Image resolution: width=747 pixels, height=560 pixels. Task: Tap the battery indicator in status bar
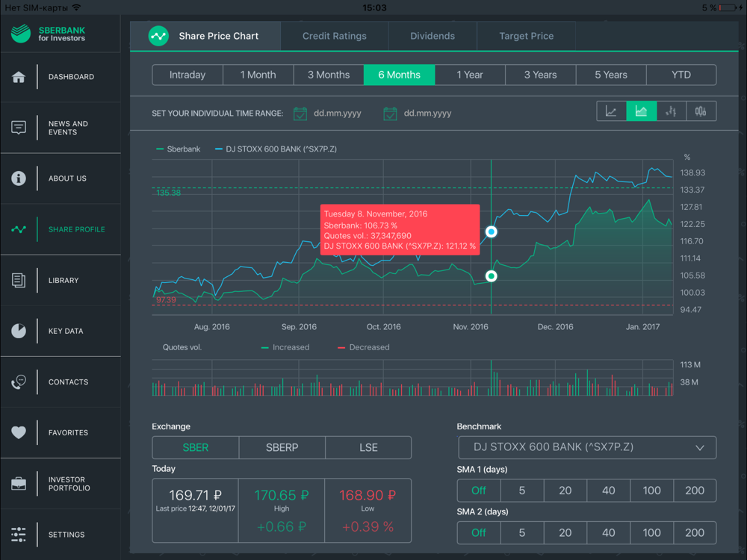[x=728, y=7]
